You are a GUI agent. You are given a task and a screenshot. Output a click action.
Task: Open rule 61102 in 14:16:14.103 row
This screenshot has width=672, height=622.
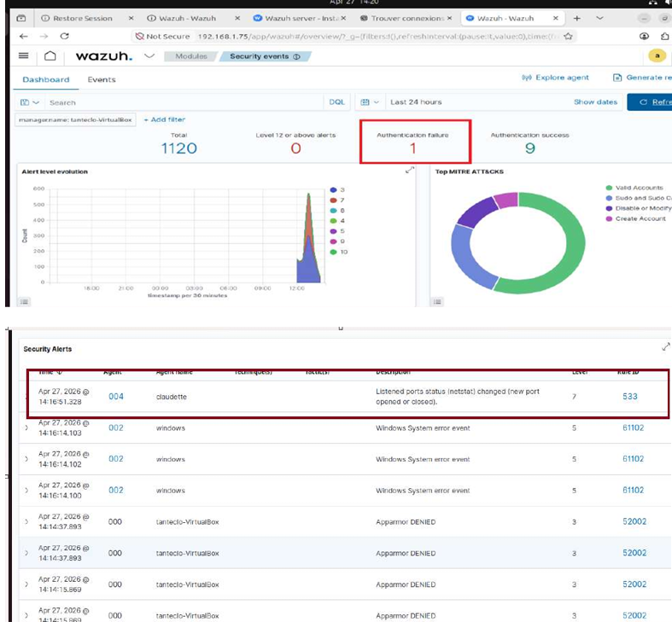(x=634, y=427)
